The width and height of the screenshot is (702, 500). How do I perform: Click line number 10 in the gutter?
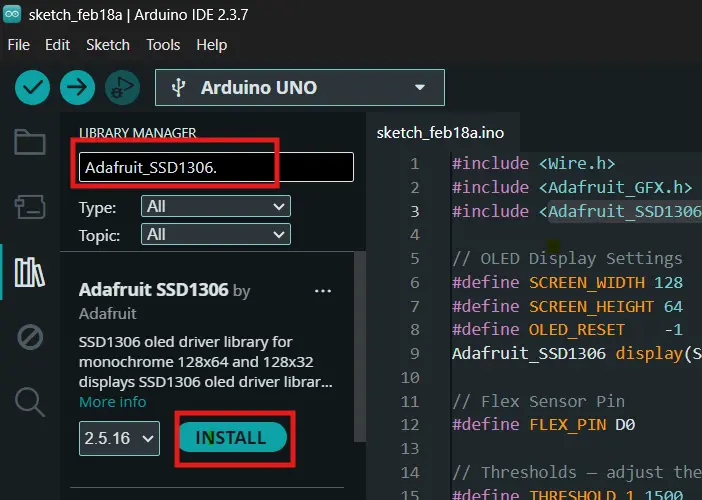[x=410, y=377]
